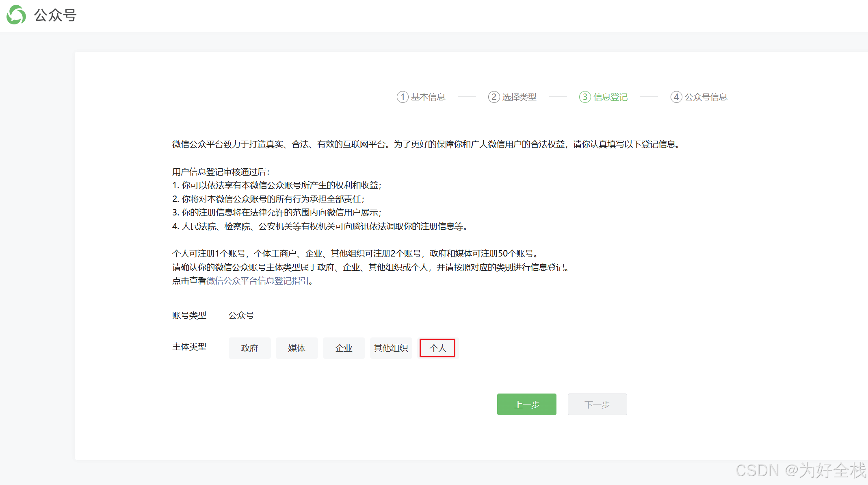Click the step 1 circle icon
This screenshot has width=868, height=485.
pyautogui.click(x=402, y=97)
